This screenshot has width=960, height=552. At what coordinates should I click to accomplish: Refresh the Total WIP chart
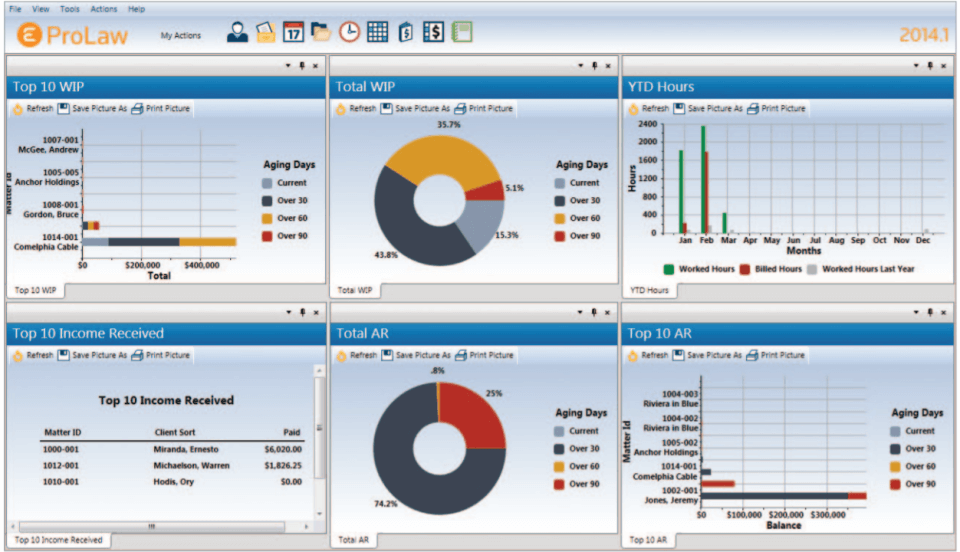tap(356, 108)
